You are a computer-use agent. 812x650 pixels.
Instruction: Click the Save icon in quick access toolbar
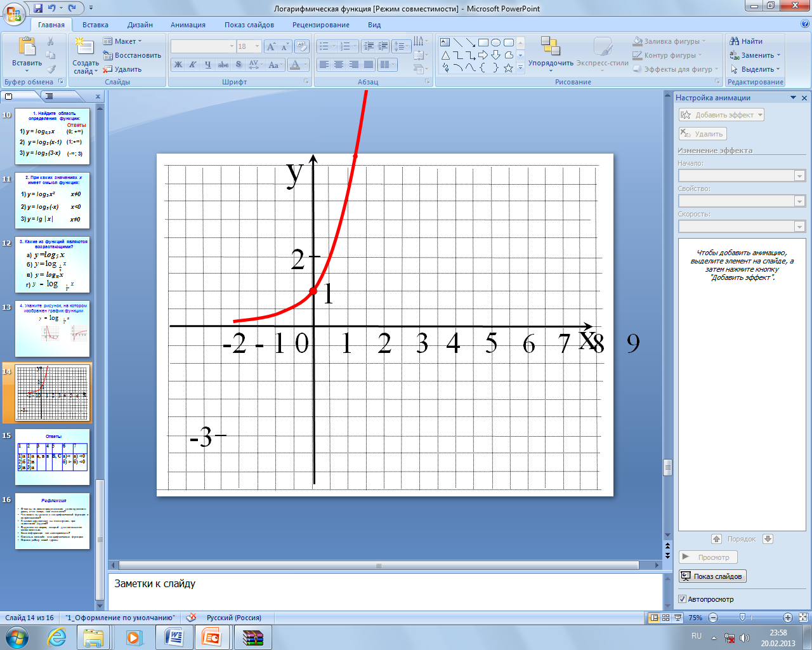pyautogui.click(x=38, y=8)
